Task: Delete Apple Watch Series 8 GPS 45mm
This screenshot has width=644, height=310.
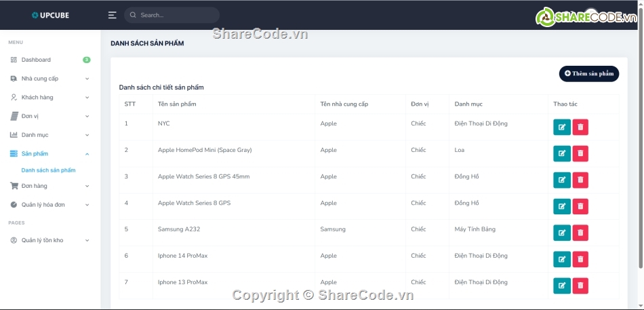Action: [580, 180]
